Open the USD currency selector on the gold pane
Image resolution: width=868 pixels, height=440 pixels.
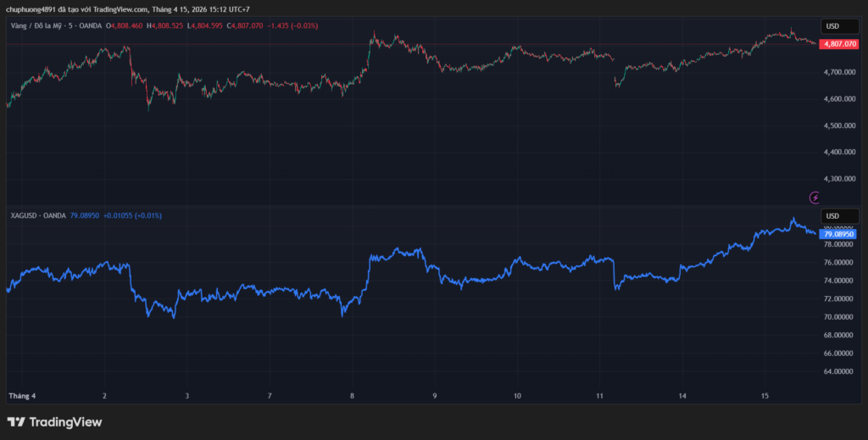coord(833,26)
